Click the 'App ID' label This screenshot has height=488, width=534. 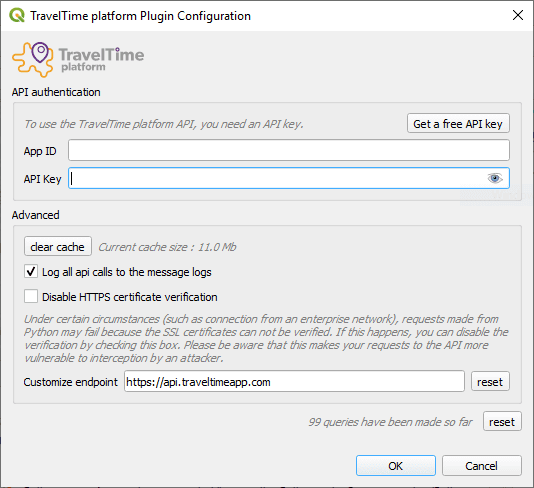[40, 151]
